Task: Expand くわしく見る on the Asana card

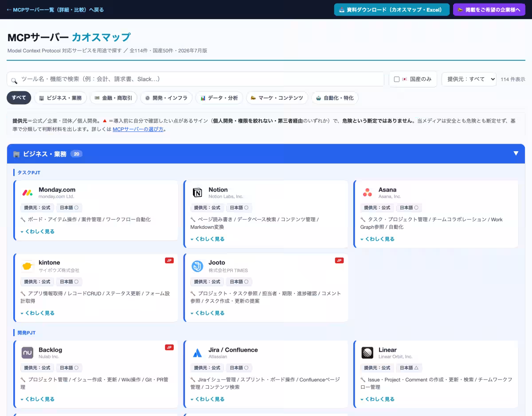Action: (x=377, y=239)
